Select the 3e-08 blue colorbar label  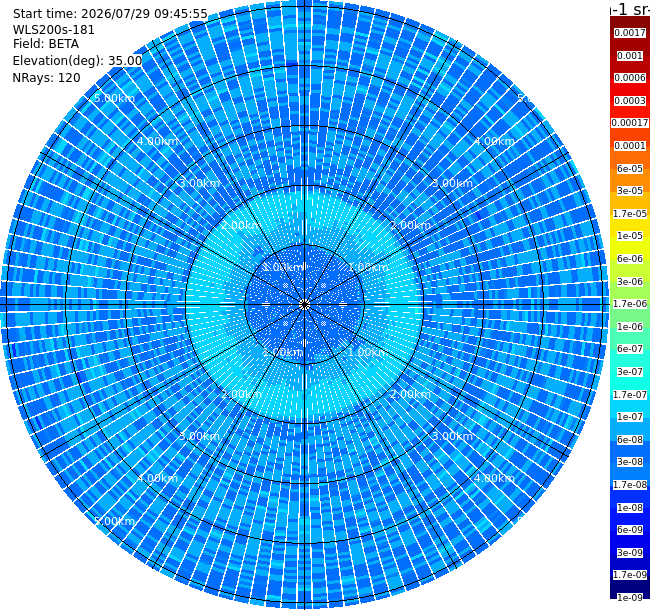coord(630,462)
